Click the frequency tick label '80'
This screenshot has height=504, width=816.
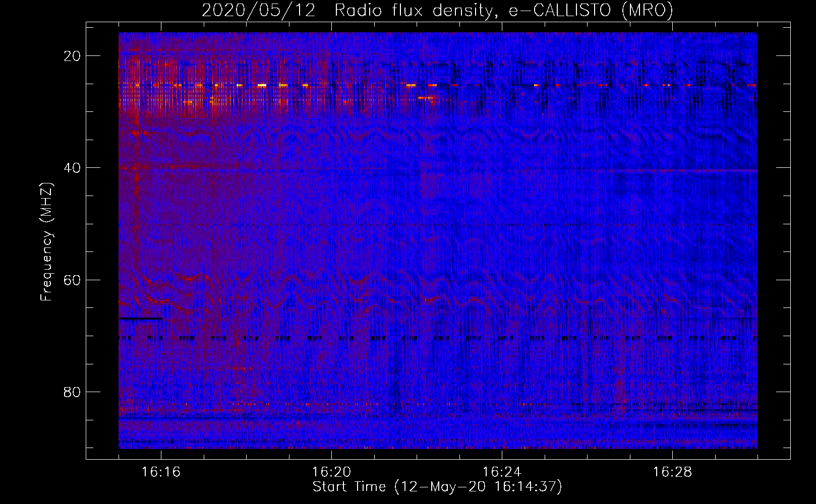(x=73, y=392)
